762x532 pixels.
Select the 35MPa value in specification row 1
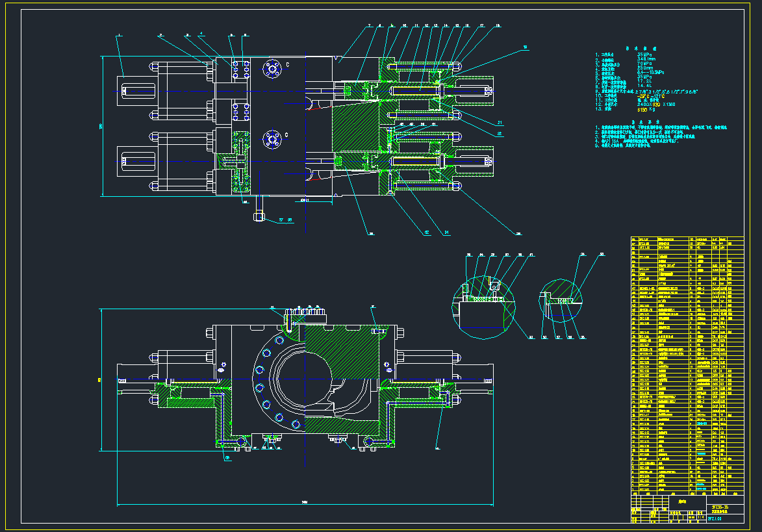click(644, 55)
